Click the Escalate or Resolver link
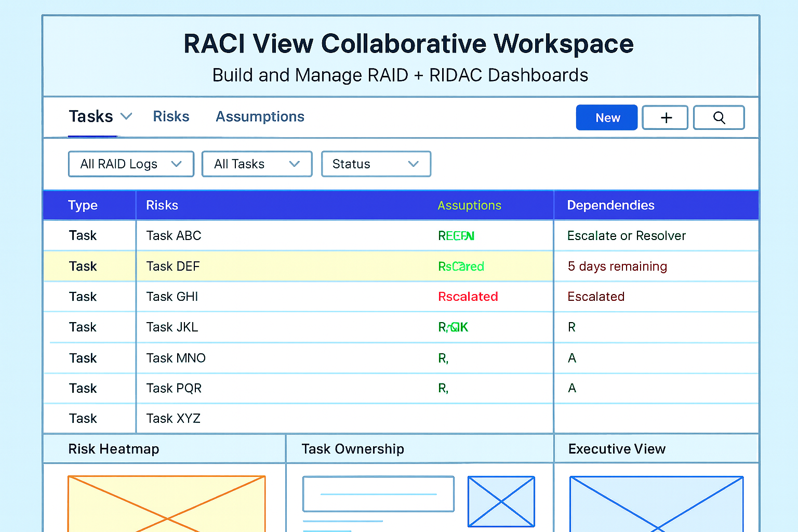This screenshot has height=532, width=798. (627, 235)
